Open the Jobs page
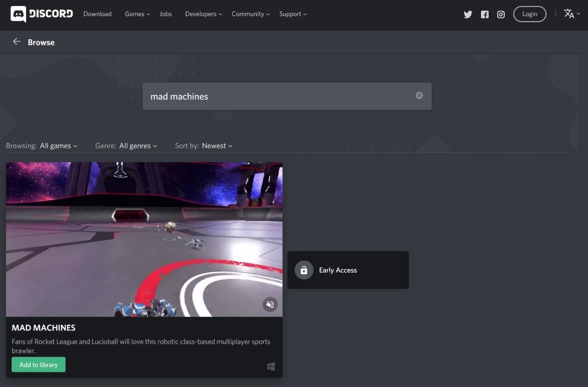 (166, 14)
